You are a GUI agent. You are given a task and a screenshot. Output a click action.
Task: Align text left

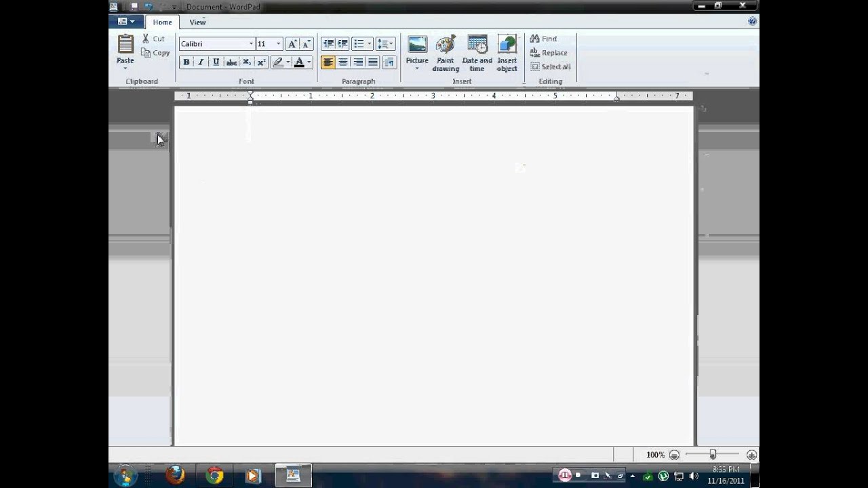328,62
